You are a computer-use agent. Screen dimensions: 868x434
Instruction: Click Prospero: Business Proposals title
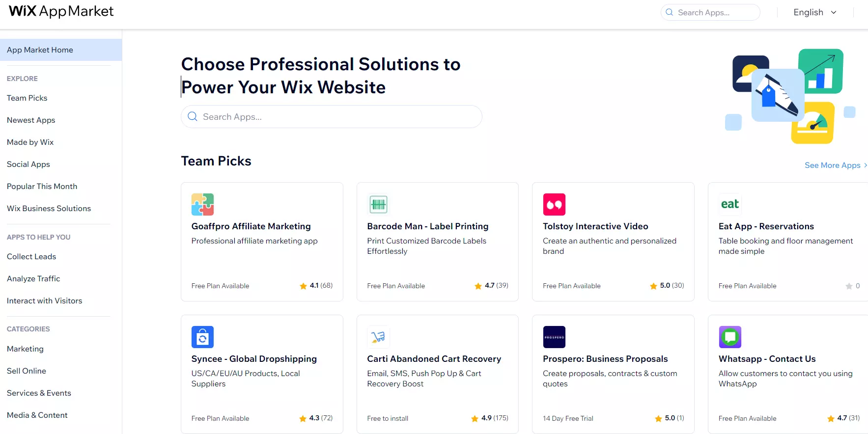(x=605, y=359)
